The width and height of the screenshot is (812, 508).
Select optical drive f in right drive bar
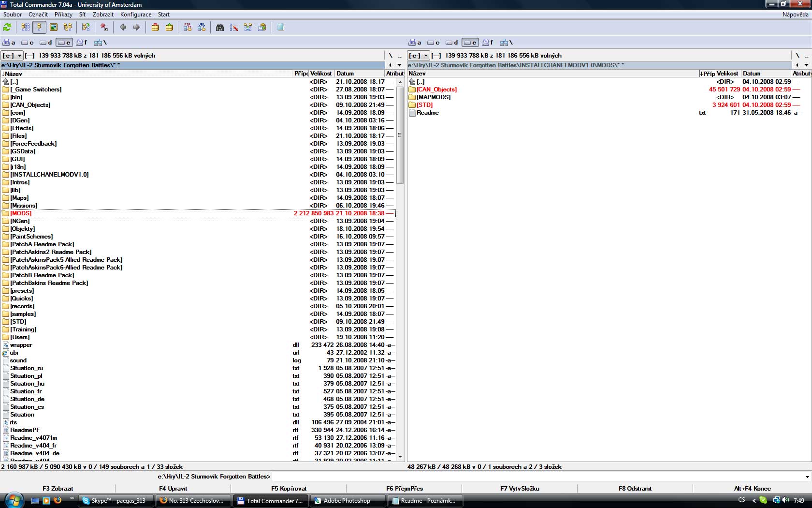tap(488, 43)
